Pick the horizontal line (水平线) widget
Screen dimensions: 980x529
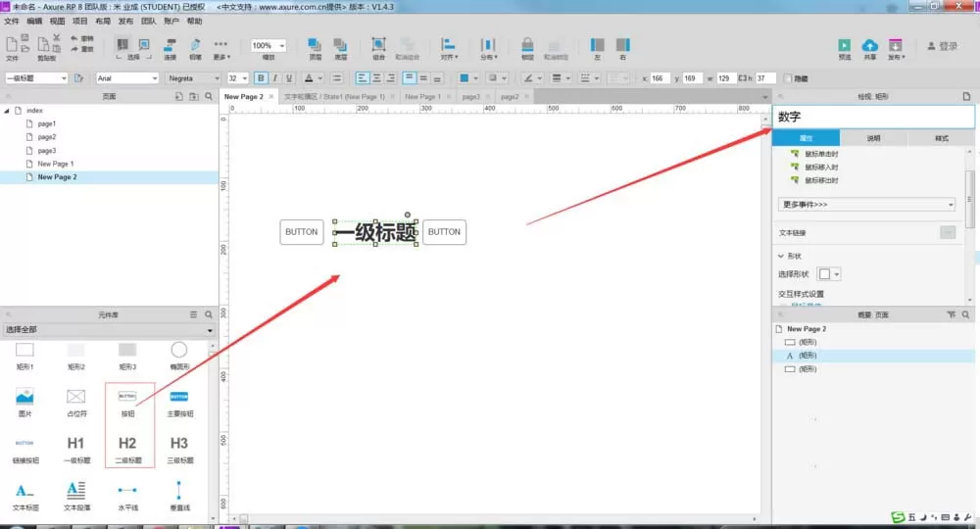click(x=127, y=497)
